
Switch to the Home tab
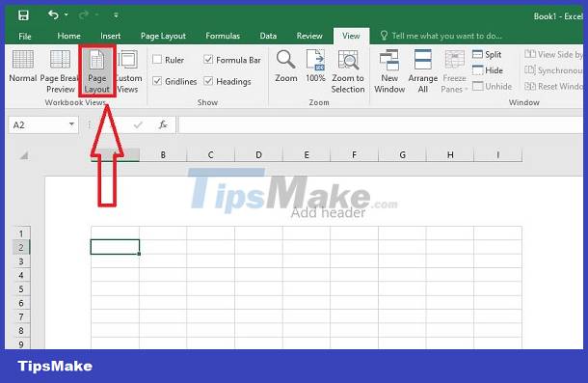tap(68, 36)
